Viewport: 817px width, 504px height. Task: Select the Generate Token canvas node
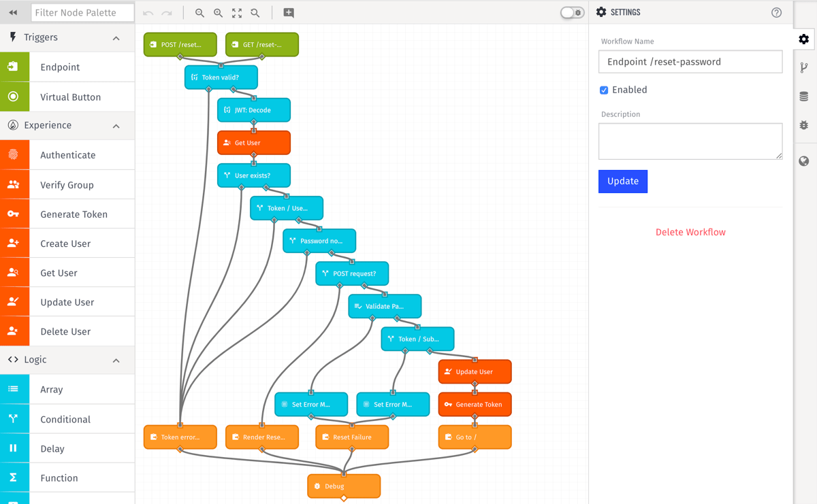pyautogui.click(x=475, y=404)
